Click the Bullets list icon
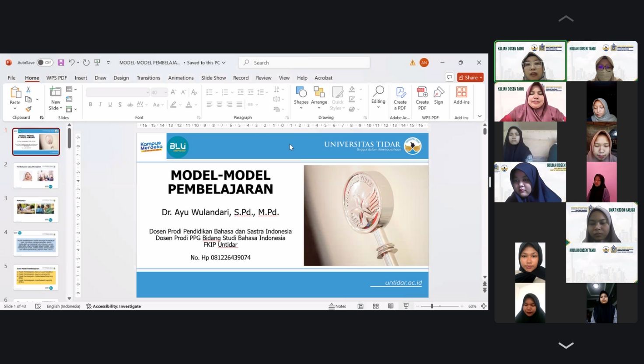The image size is (644, 364). pyautogui.click(x=210, y=92)
